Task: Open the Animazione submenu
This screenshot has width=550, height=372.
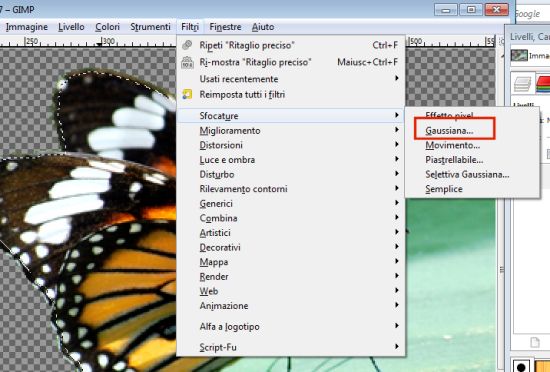Action: point(291,306)
